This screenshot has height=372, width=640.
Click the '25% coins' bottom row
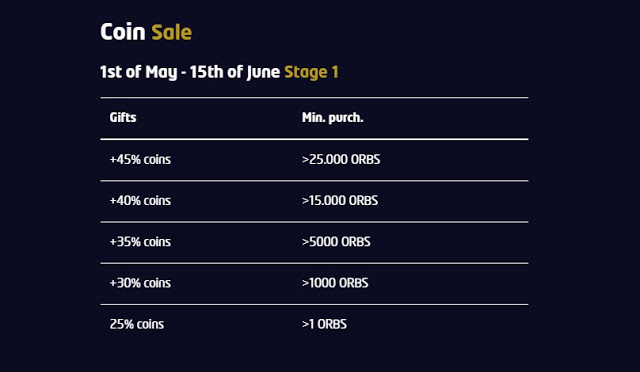pyautogui.click(x=314, y=324)
